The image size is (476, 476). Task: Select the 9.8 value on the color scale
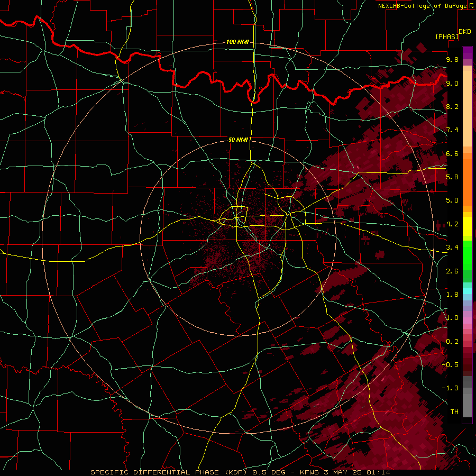452,59
